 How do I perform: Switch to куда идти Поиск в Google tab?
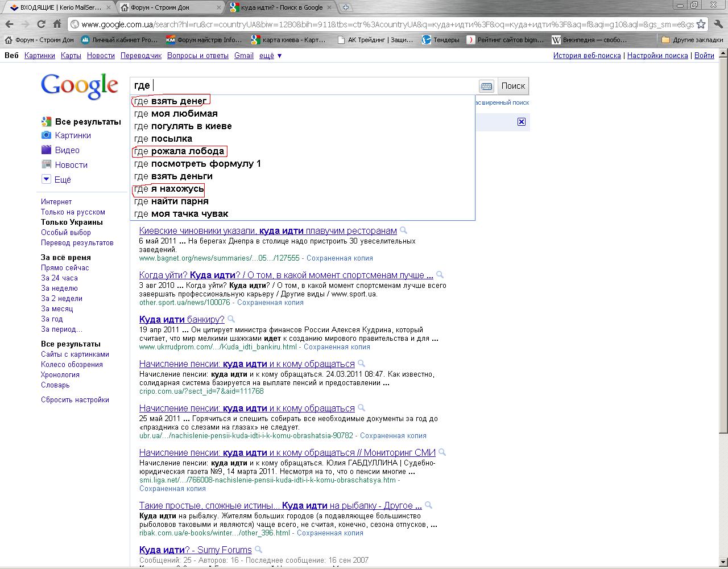coord(281,7)
